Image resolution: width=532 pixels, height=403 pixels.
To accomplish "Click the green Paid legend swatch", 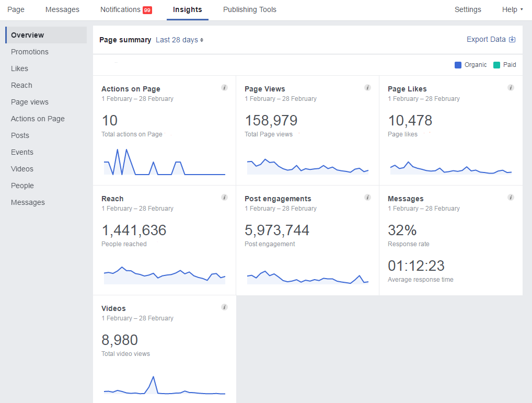I will pyautogui.click(x=496, y=65).
